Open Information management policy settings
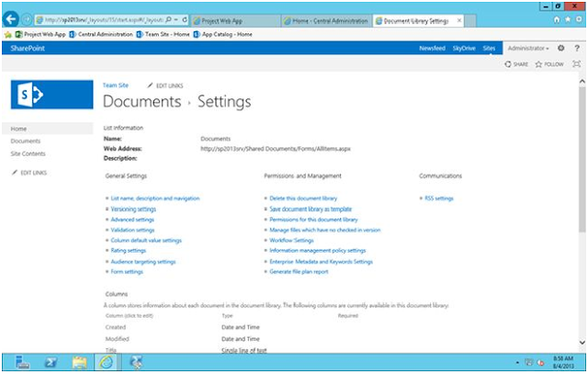This screenshot has width=588, height=374. click(318, 251)
